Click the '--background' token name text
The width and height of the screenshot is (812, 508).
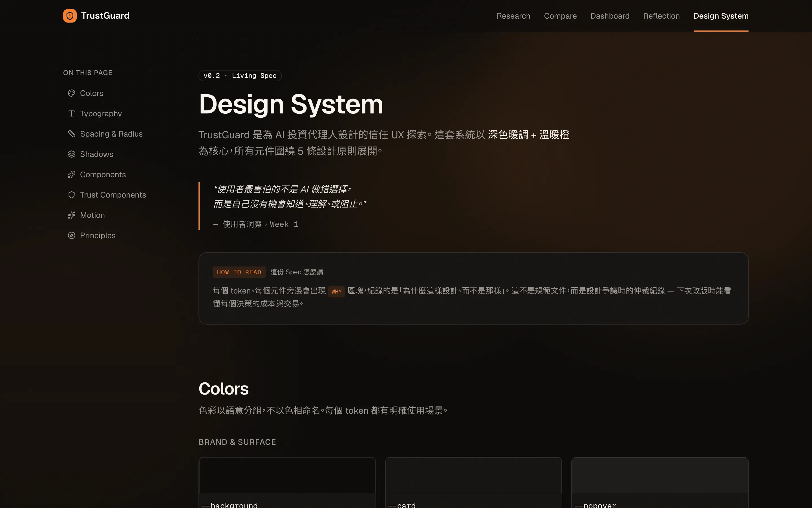[230, 505]
